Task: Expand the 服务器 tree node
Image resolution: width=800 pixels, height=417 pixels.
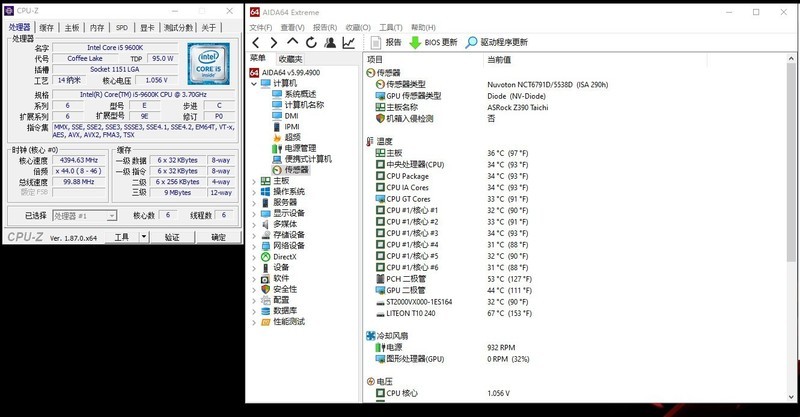Action: (254, 203)
